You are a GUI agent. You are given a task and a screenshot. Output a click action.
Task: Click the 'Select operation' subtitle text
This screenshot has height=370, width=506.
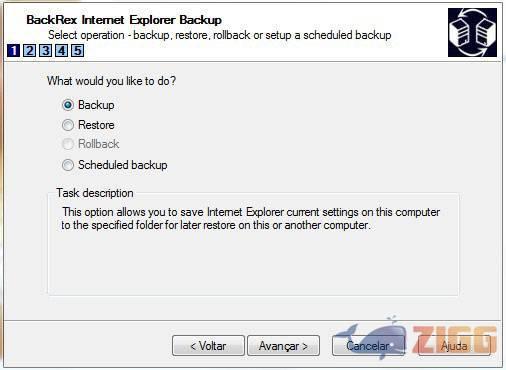220,35
